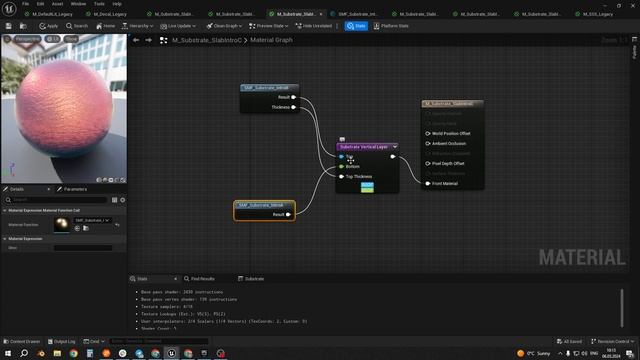
Task: Open the Show viewport dropdown
Action: pyautogui.click(x=71, y=39)
